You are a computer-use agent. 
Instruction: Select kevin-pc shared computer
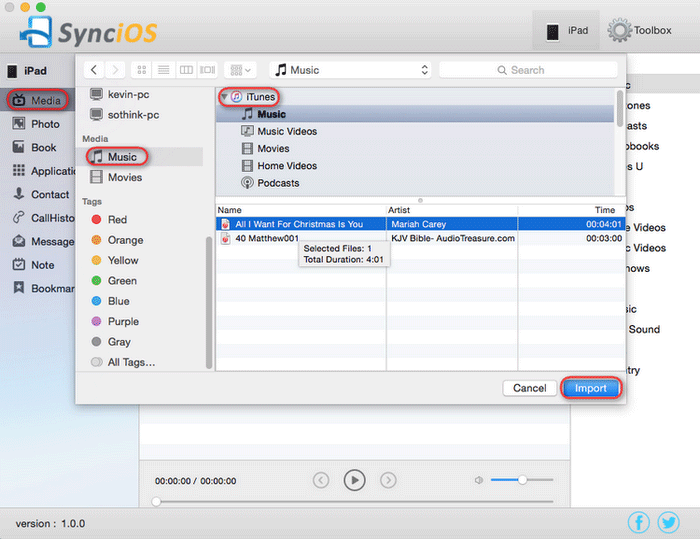[x=120, y=94]
